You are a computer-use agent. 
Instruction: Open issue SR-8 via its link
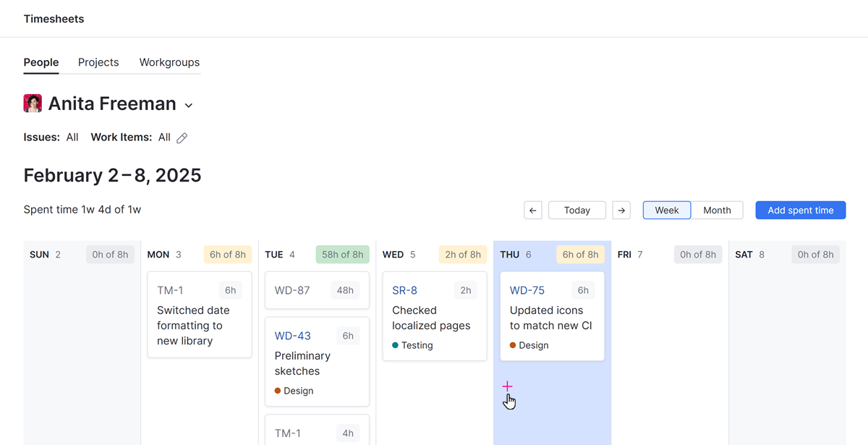(x=404, y=289)
